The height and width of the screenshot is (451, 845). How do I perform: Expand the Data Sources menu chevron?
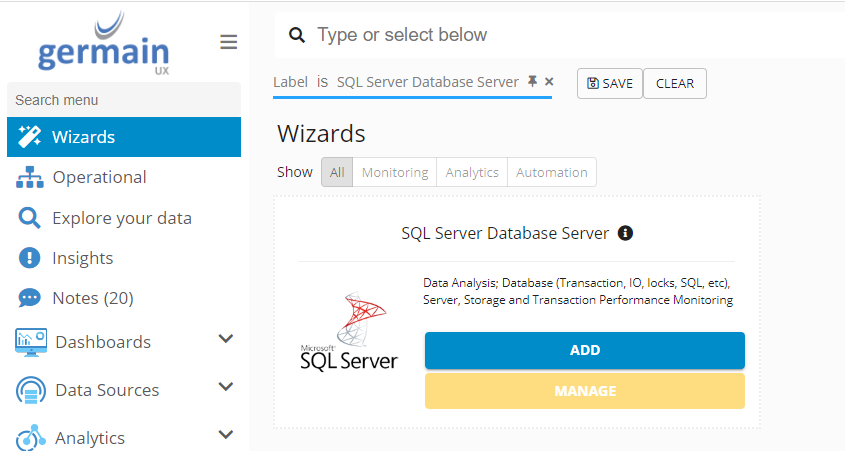coord(226,388)
